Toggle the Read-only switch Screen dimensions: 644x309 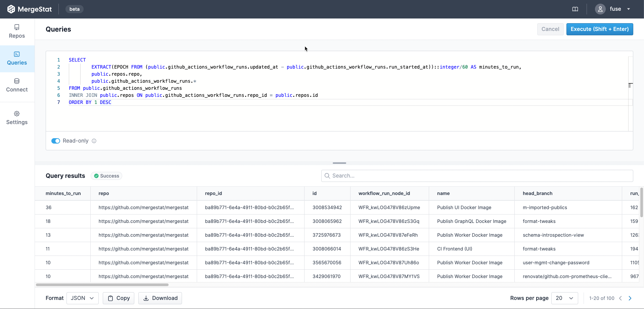pyautogui.click(x=56, y=141)
